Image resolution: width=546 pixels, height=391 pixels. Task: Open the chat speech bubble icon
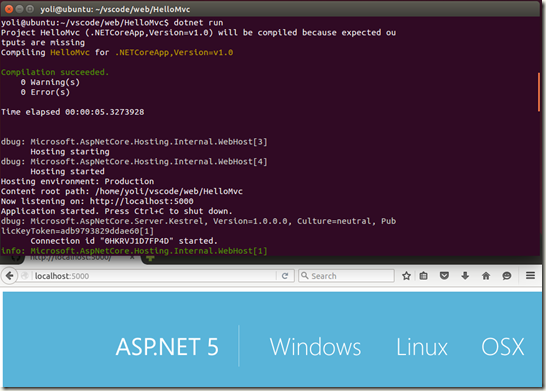pyautogui.click(x=507, y=276)
